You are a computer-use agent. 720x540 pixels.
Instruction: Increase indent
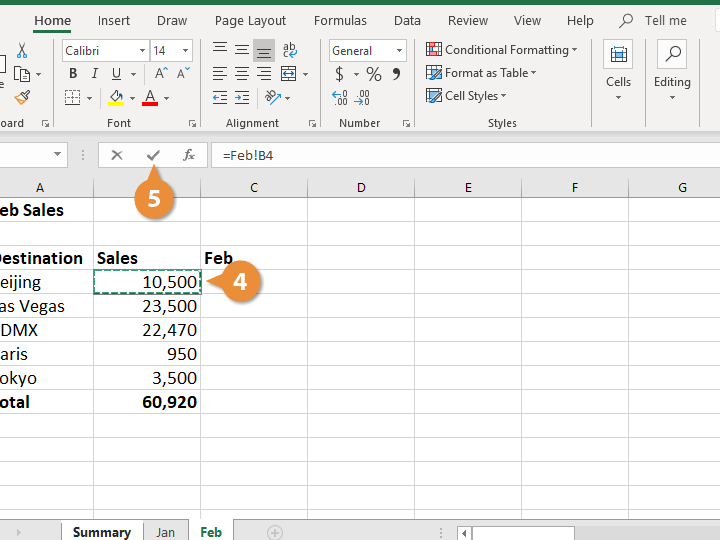(x=242, y=97)
